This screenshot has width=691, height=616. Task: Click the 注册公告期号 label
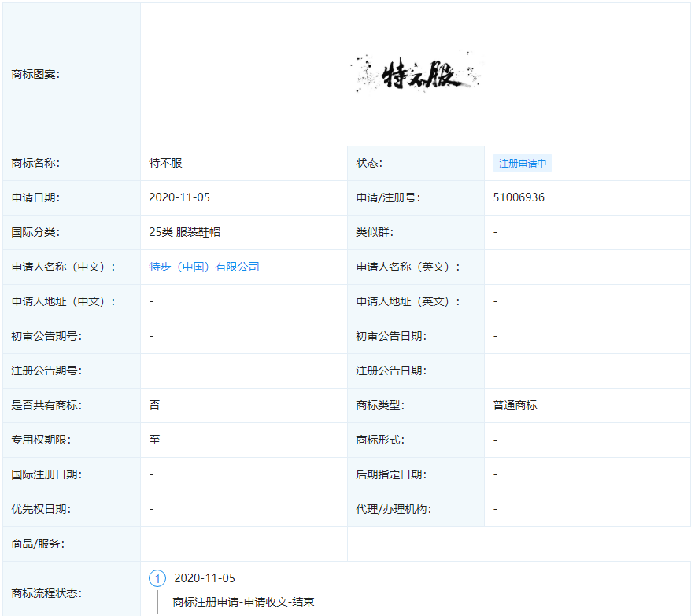coord(46,371)
